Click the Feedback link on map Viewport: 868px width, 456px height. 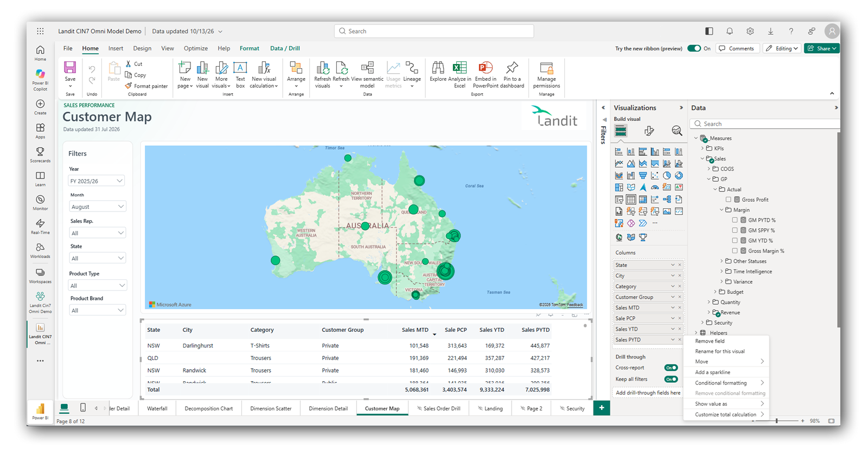(x=575, y=305)
